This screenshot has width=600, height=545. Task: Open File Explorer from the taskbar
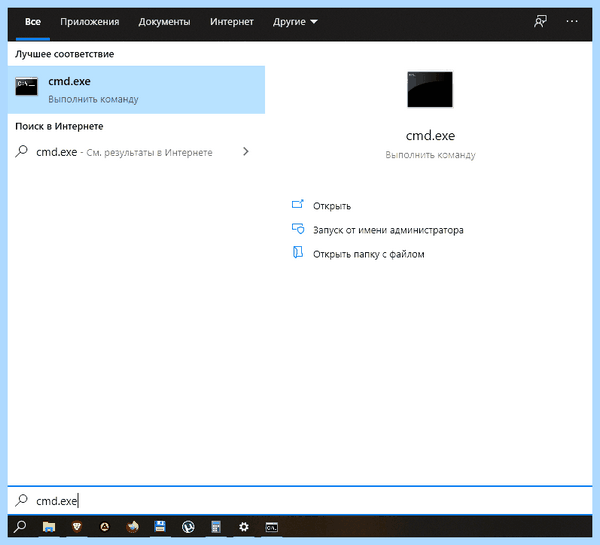click(49, 527)
